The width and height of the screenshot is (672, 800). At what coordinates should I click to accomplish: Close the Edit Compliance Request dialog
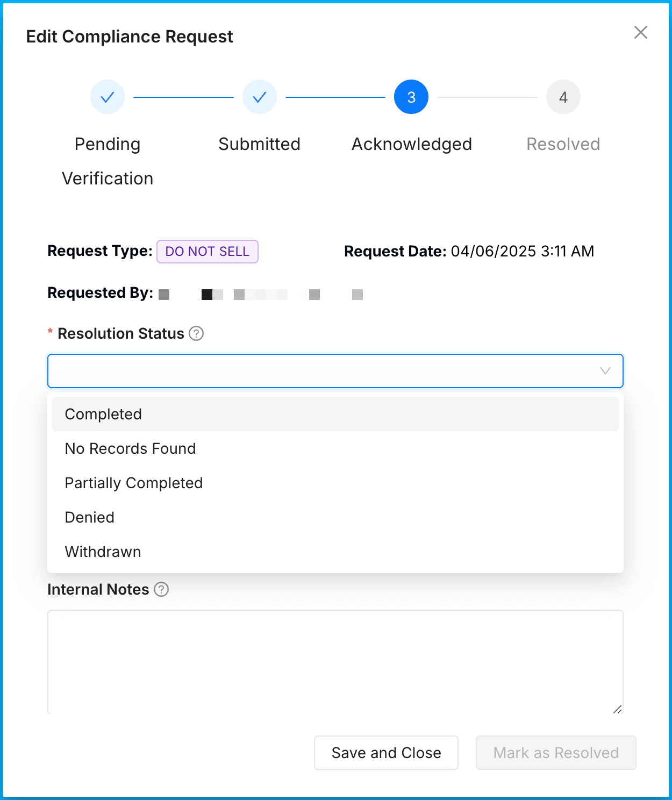coord(640,33)
